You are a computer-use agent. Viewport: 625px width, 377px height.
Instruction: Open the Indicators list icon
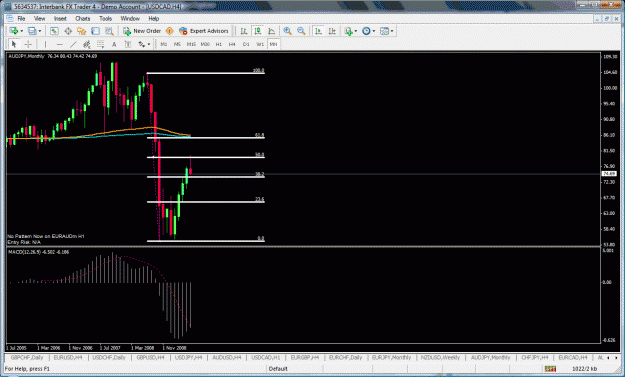(x=349, y=31)
